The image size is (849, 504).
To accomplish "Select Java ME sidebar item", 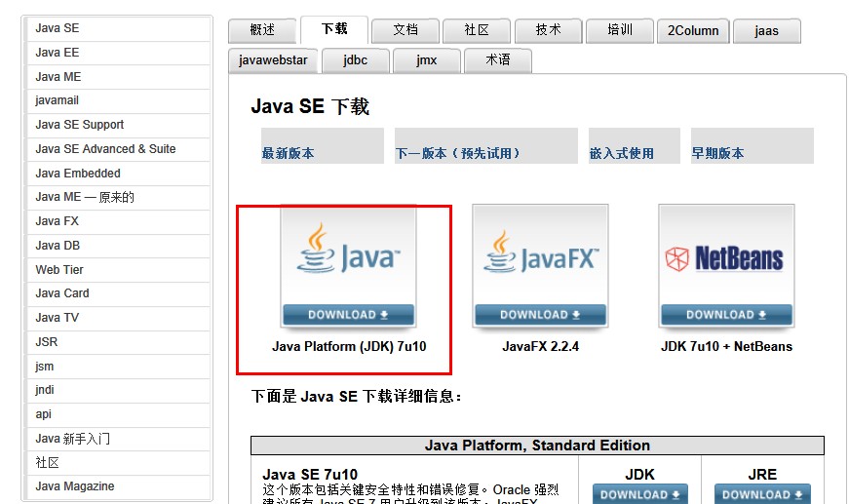I will click(118, 77).
